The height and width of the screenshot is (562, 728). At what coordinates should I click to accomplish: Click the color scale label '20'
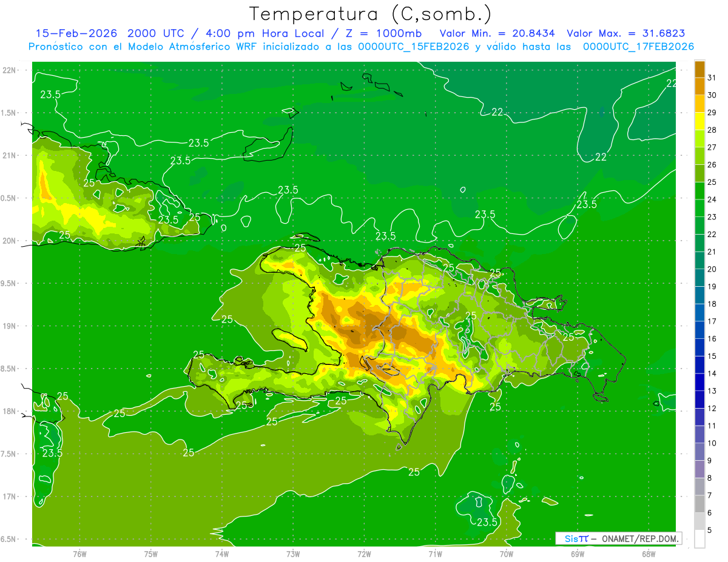point(712,269)
